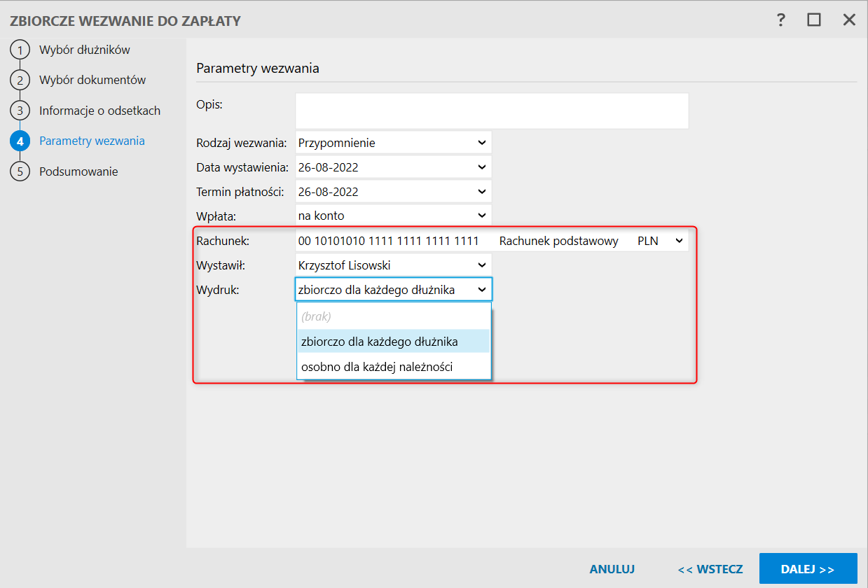This screenshot has height=588, width=868.
Task: Expand the Rodzaj wezwania dropdown arrow
Action: tap(481, 143)
